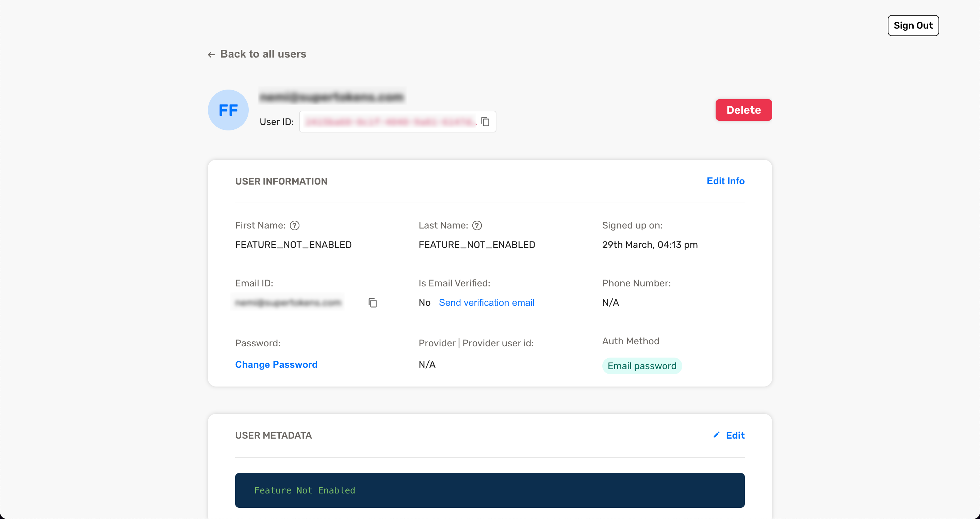The image size is (980, 519).
Task: Toggle the Email password auth method badge
Action: click(x=642, y=366)
